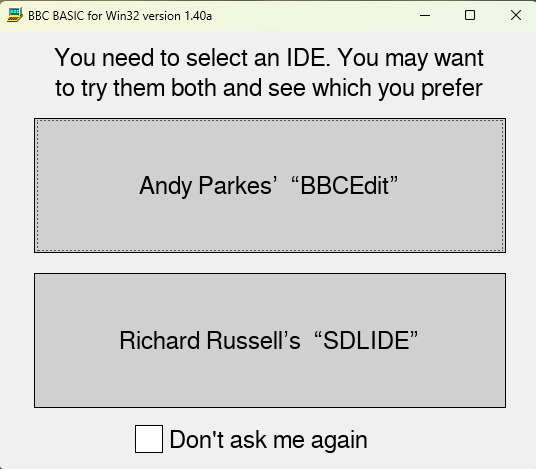The image size is (536, 469).
Task: Choose Andy Parkes' "BBCEdit" IDE
Action: (x=270, y=186)
